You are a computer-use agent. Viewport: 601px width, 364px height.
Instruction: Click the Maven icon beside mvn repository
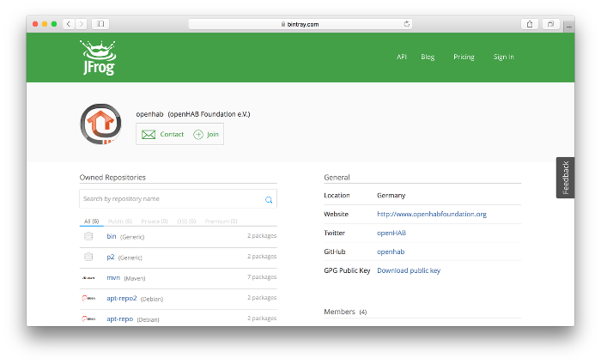[x=88, y=278]
